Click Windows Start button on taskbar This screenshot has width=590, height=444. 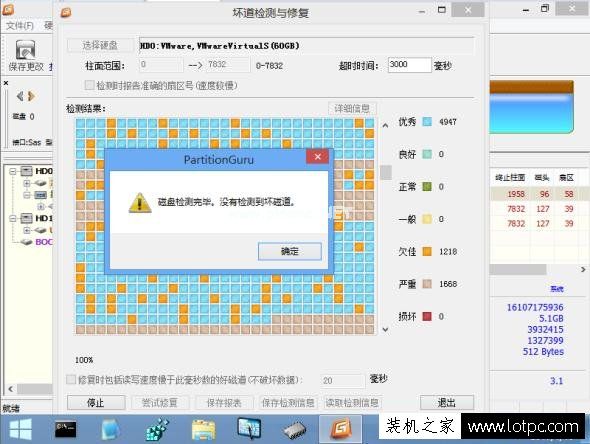point(21,429)
